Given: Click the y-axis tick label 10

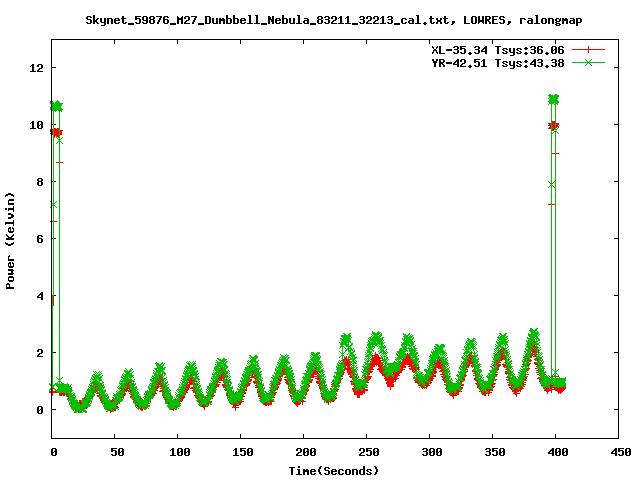Looking at the screenshot, I should 36,125.
